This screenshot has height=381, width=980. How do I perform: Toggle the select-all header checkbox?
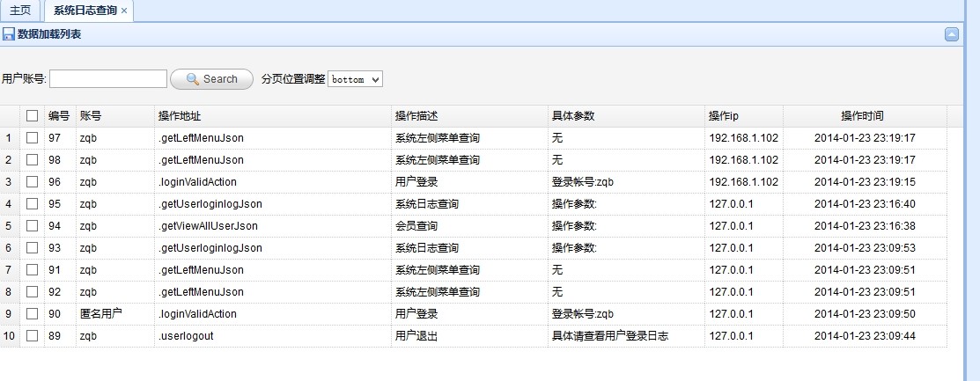(x=32, y=115)
